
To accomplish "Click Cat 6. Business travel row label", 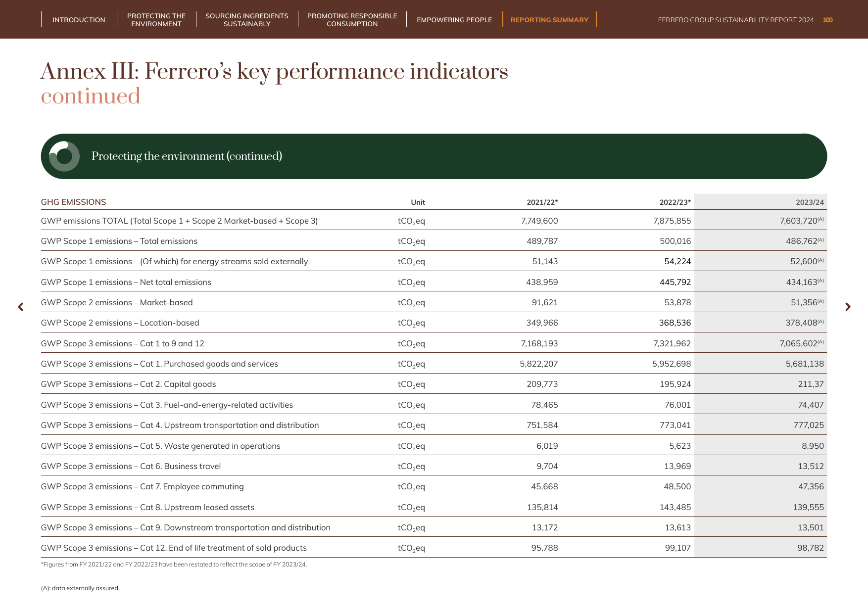I will (131, 466).
